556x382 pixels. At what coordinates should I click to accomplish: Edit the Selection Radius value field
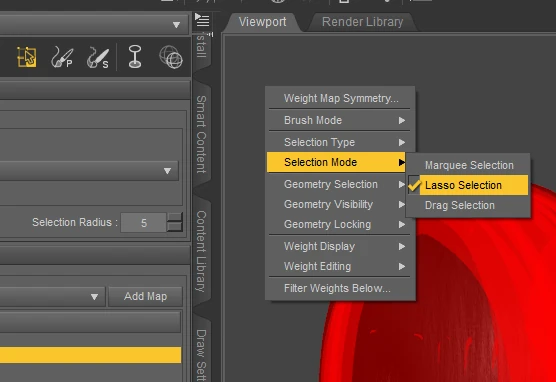tap(144, 223)
